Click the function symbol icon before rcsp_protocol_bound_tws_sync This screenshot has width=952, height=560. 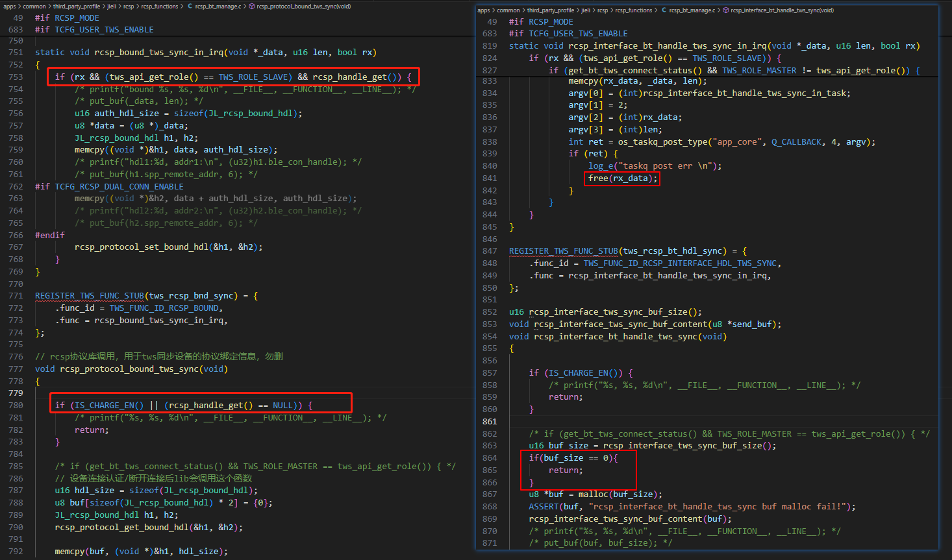coord(252,6)
